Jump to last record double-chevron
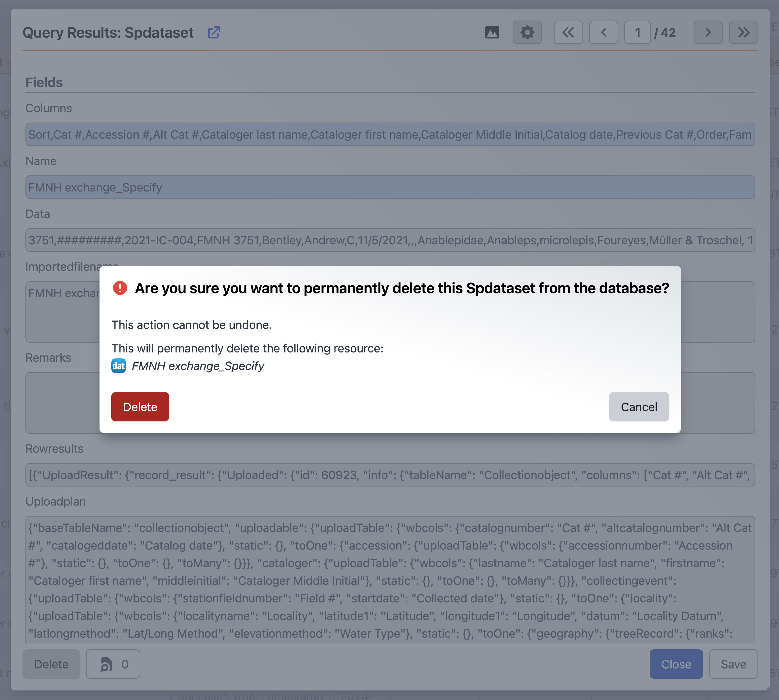 pyautogui.click(x=743, y=33)
